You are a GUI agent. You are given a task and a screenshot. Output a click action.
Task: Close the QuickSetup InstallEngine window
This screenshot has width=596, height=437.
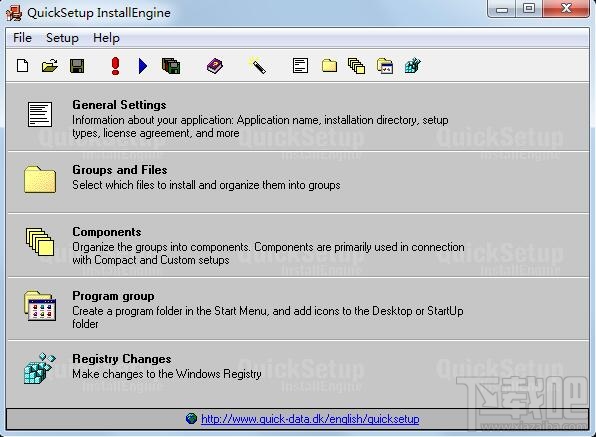click(566, 9)
